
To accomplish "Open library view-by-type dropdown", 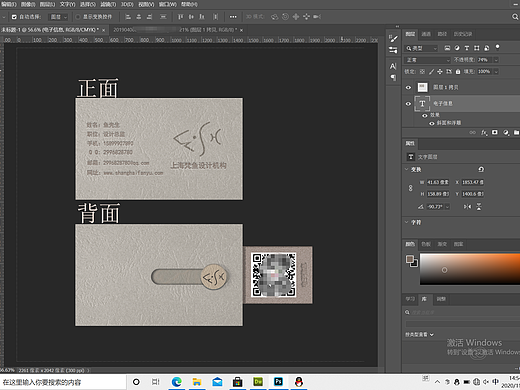I will [419, 334].
